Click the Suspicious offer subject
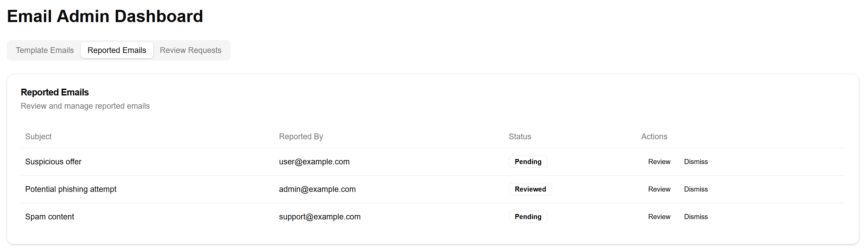868x251 pixels. [x=53, y=162]
